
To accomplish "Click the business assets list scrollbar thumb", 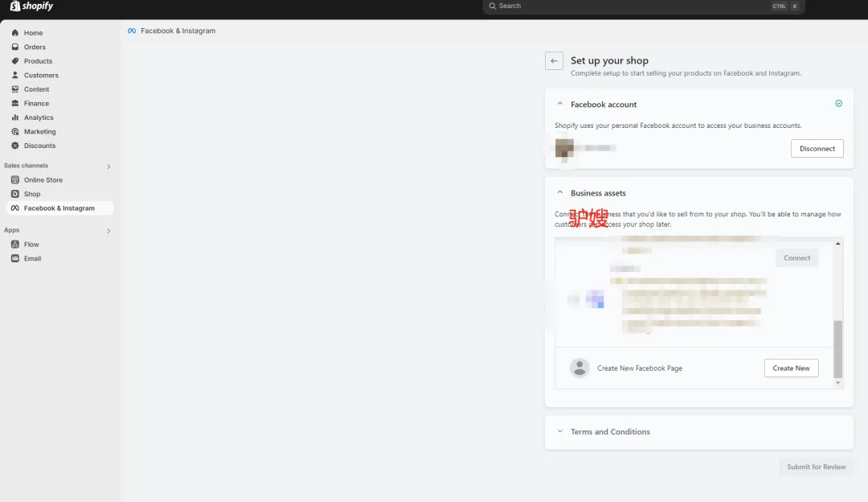I will 838,349.
